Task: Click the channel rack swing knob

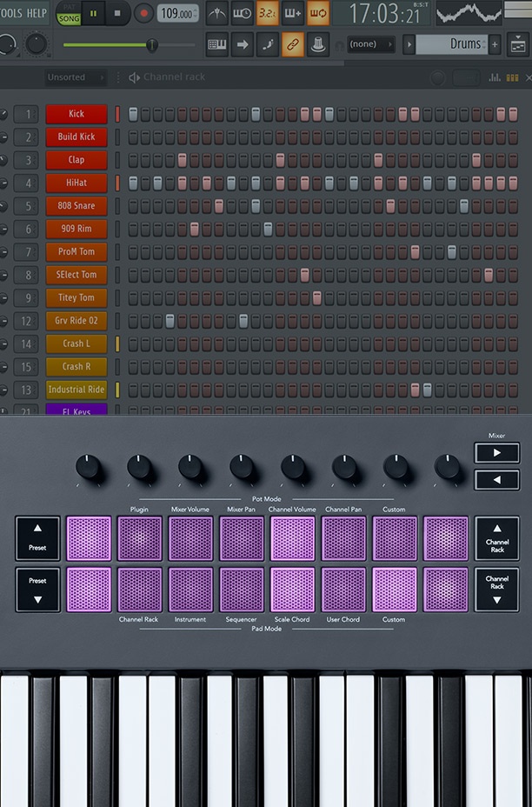Action: 437,77
